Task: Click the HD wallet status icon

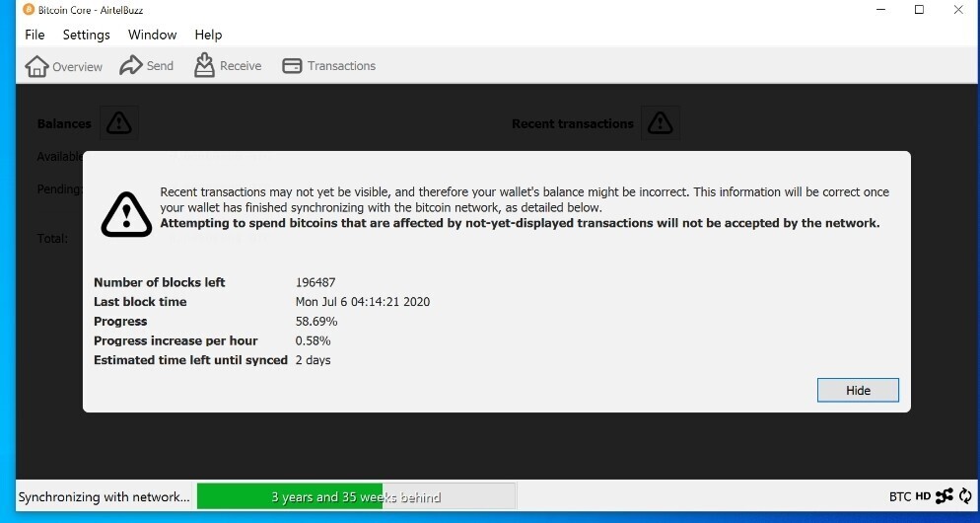Action: click(x=923, y=496)
